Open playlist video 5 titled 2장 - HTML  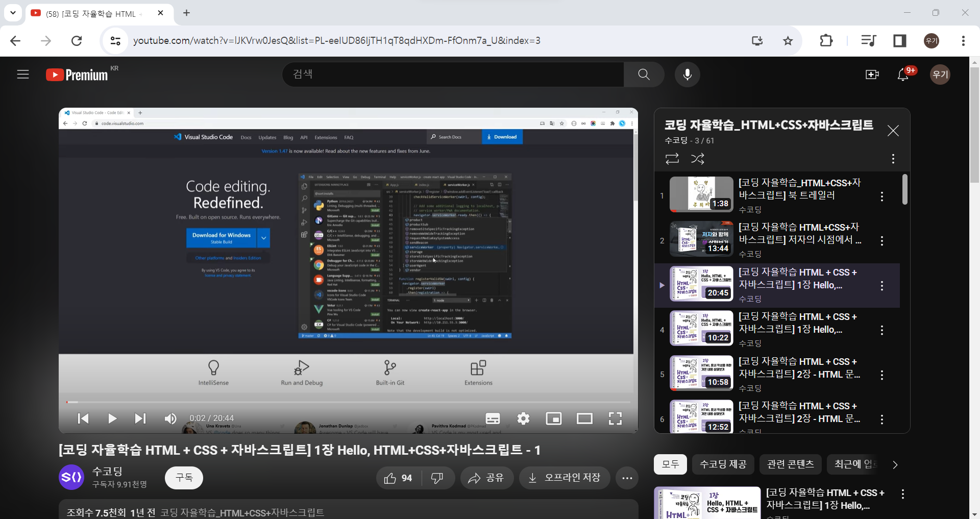pos(799,368)
